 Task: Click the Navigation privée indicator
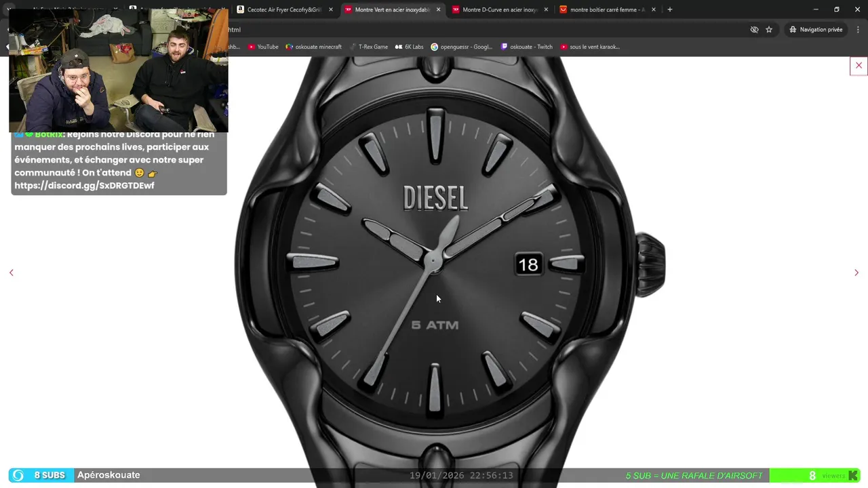816,30
